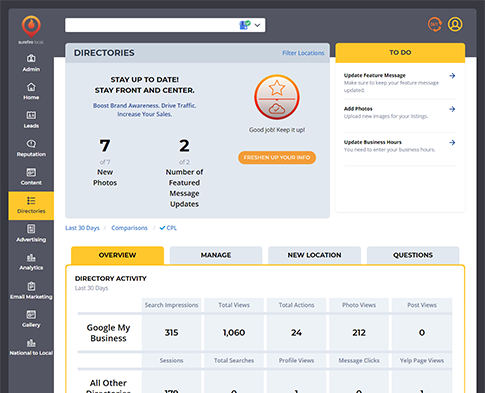Click the Search Impressions column header
Screen dimensions: 485x393
point(171,305)
